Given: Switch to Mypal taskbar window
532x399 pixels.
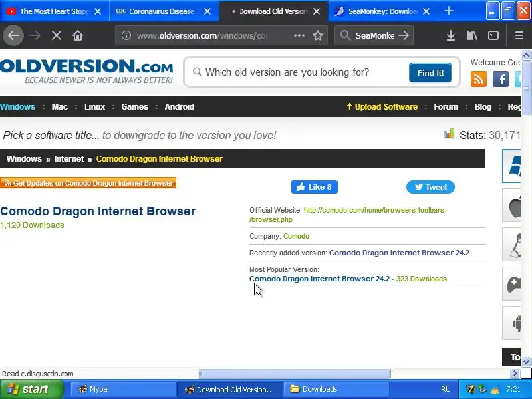Looking at the screenshot, I should pos(122,389).
